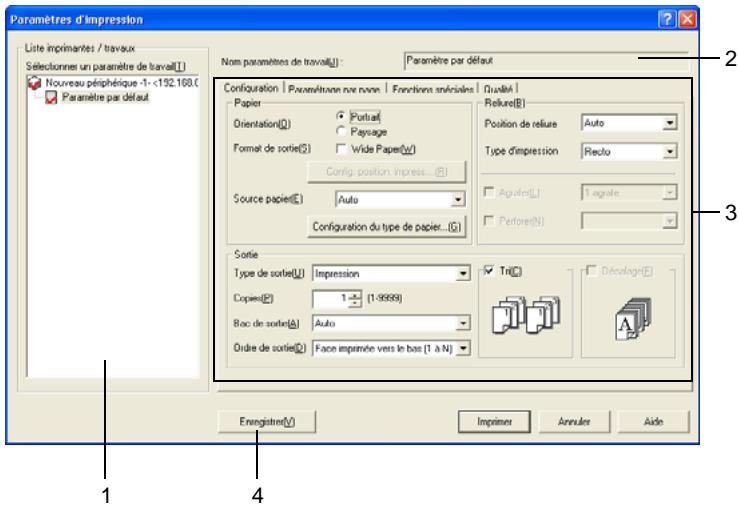Click the Enregistrer button
The height and width of the screenshot is (506, 739).
click(x=267, y=422)
